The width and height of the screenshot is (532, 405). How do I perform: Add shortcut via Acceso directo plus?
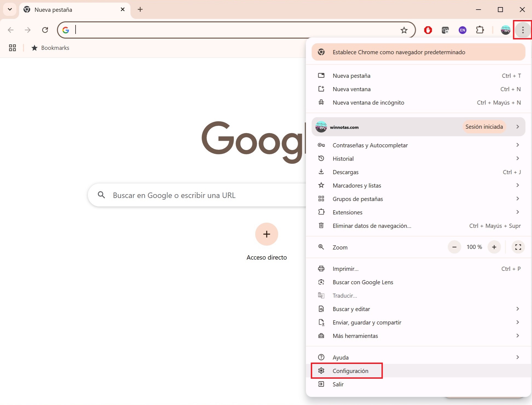point(267,234)
